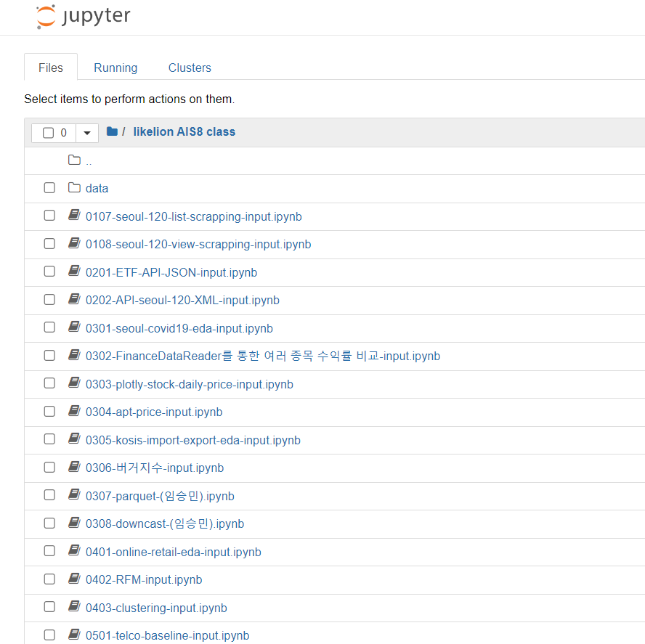
Task: Open 0403-clustering-input.ipynb notebook link
Action: coord(156,608)
